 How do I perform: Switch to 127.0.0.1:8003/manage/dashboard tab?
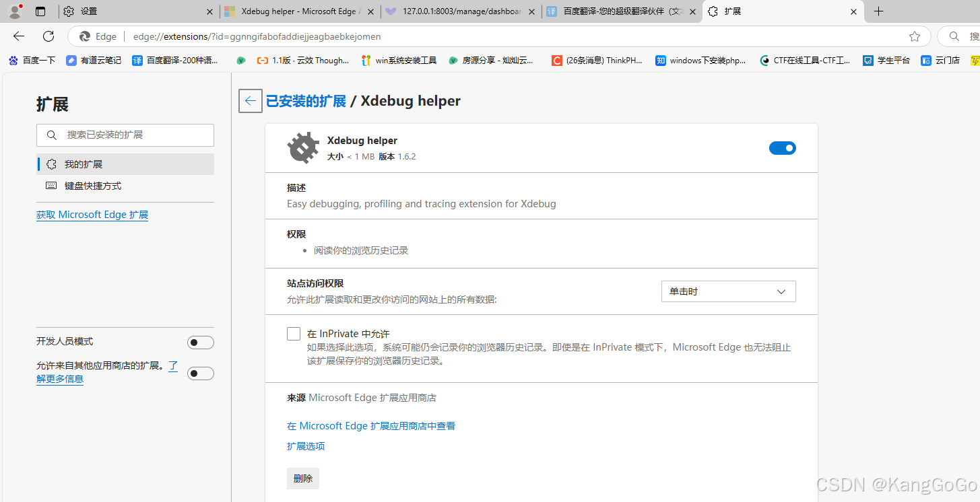[x=461, y=11]
